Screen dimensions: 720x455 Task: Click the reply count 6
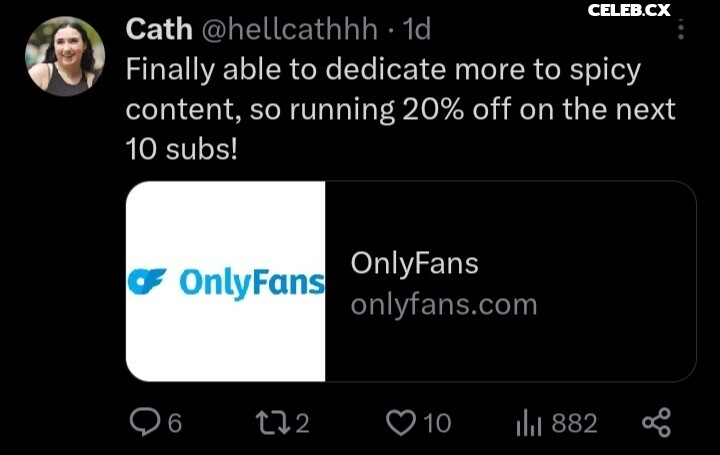point(174,424)
